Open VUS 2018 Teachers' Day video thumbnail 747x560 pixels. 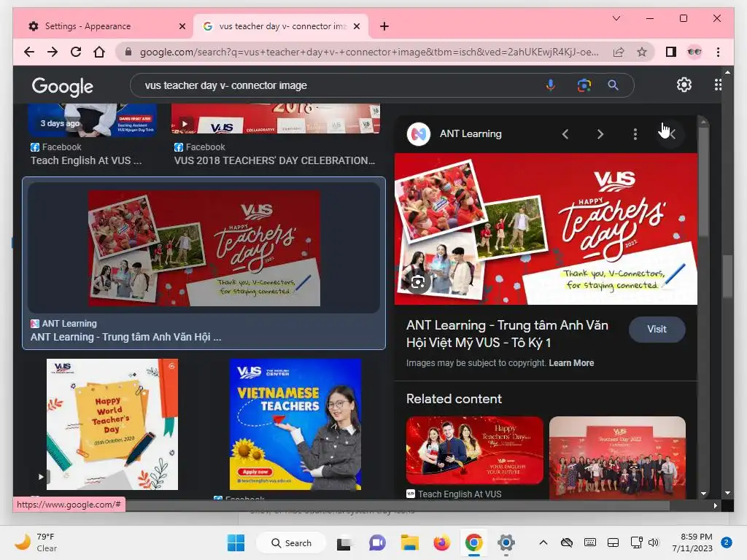click(275, 119)
